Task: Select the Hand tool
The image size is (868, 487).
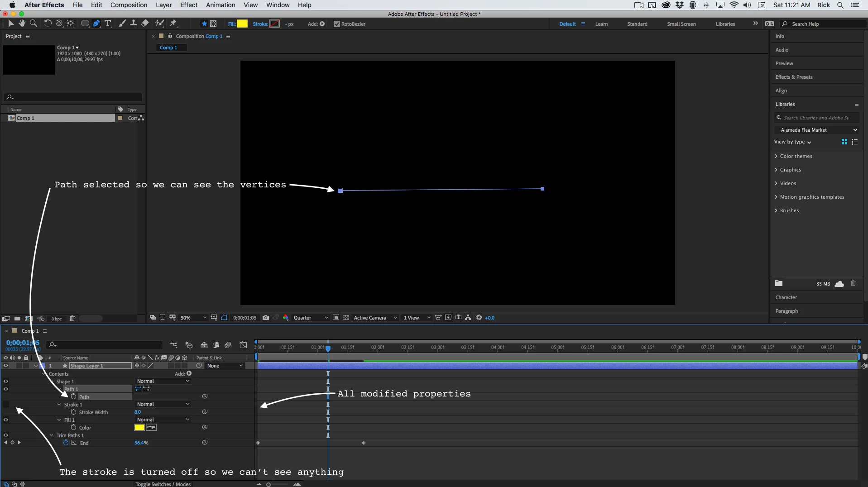Action: [x=22, y=24]
